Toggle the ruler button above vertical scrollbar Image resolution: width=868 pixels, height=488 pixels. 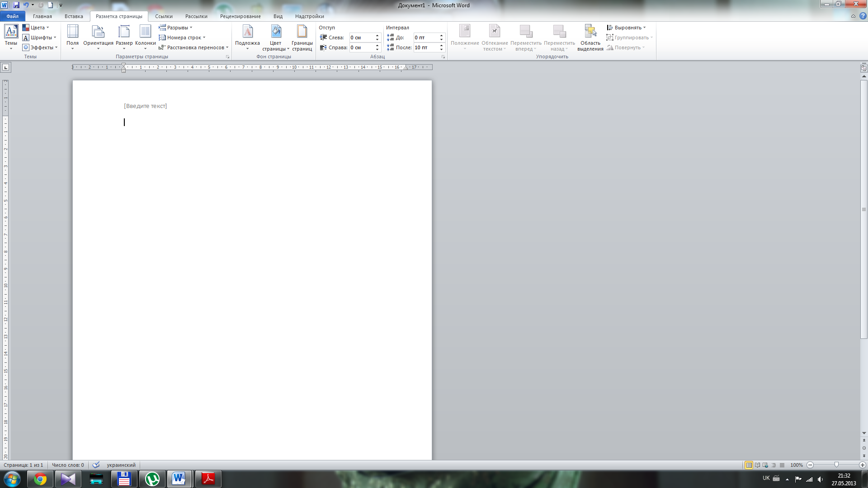[864, 68]
